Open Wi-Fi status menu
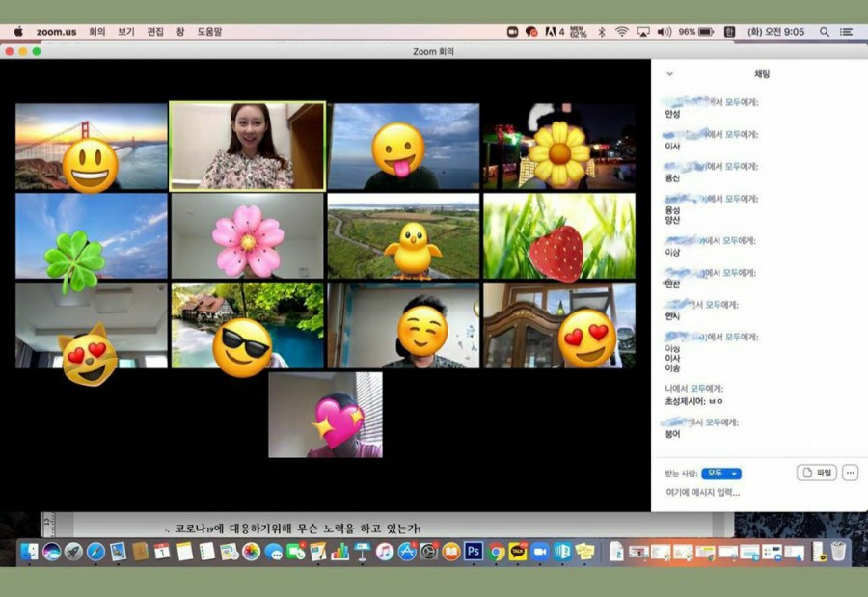868x597 pixels. click(x=622, y=32)
